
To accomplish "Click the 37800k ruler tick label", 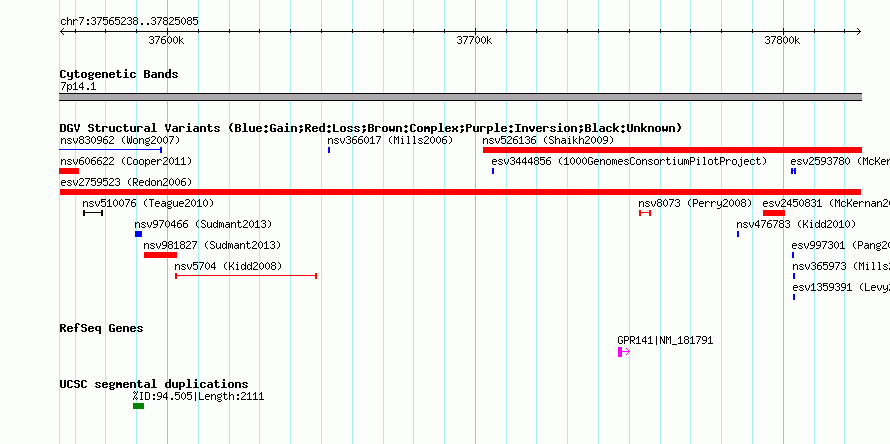I will point(782,40).
